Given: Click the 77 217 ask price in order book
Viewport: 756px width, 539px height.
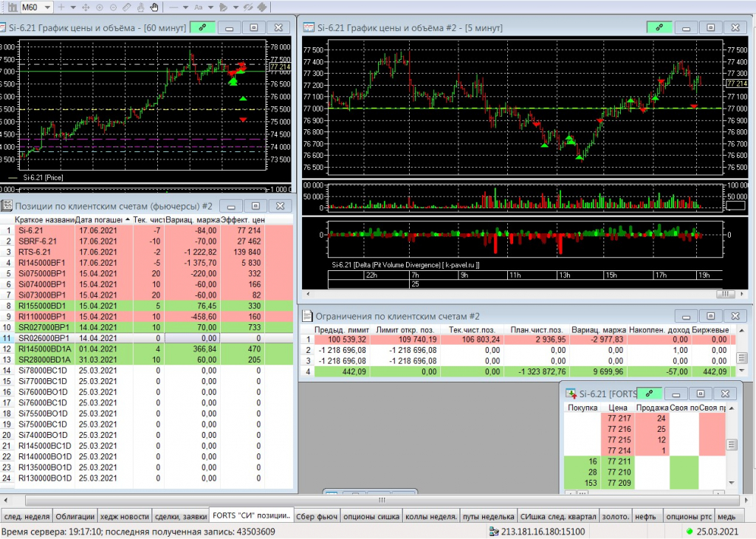Looking at the screenshot, I should (619, 419).
